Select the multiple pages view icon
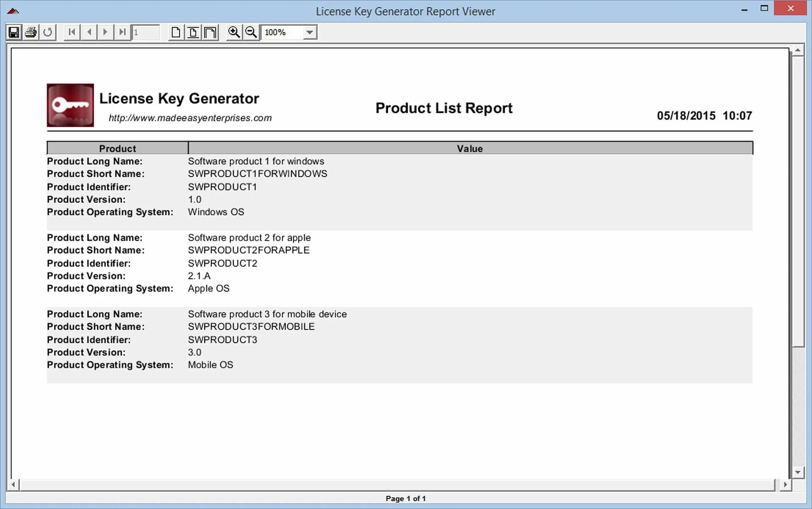This screenshot has height=509, width=812. [210, 32]
